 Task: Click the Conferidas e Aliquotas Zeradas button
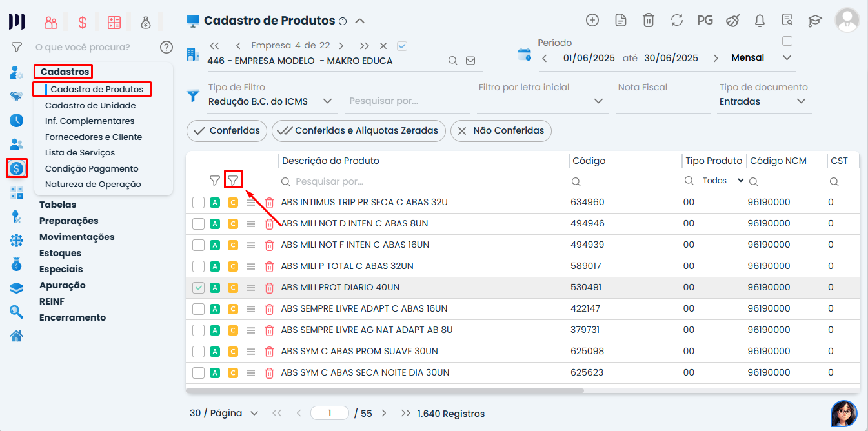358,130
